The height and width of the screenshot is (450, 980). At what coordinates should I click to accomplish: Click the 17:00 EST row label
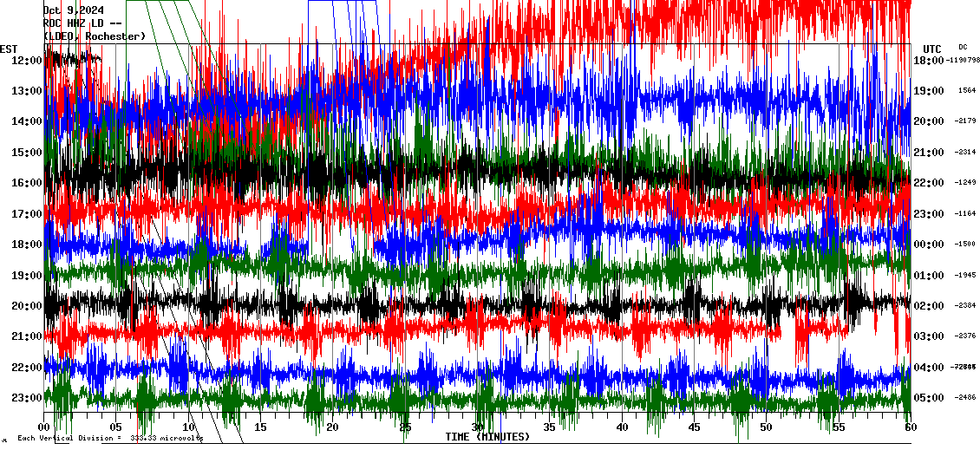pos(27,214)
